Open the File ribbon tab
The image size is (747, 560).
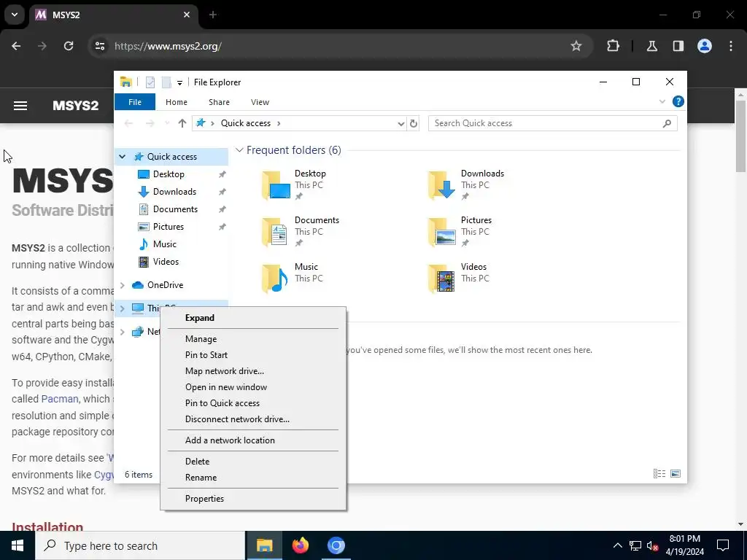(x=135, y=102)
